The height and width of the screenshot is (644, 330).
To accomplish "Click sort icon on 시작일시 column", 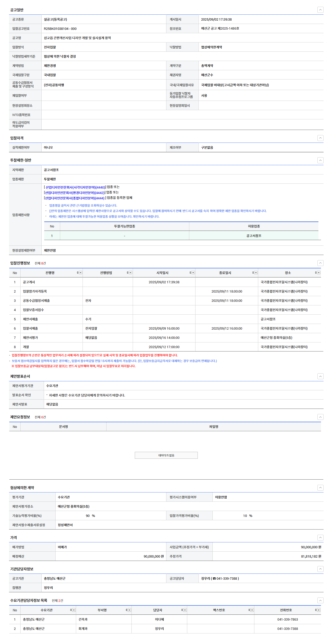I will tap(190, 272).
